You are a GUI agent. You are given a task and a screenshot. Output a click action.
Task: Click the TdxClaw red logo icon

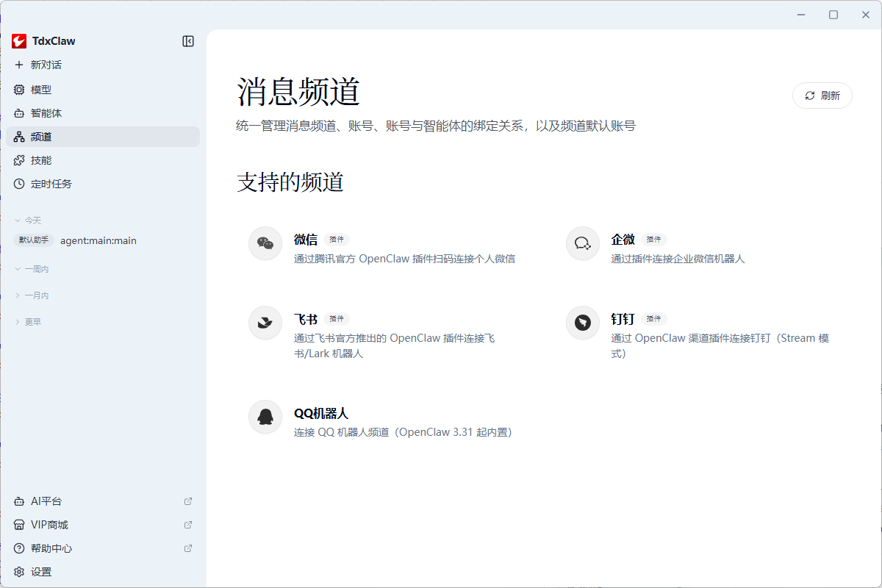(x=19, y=41)
